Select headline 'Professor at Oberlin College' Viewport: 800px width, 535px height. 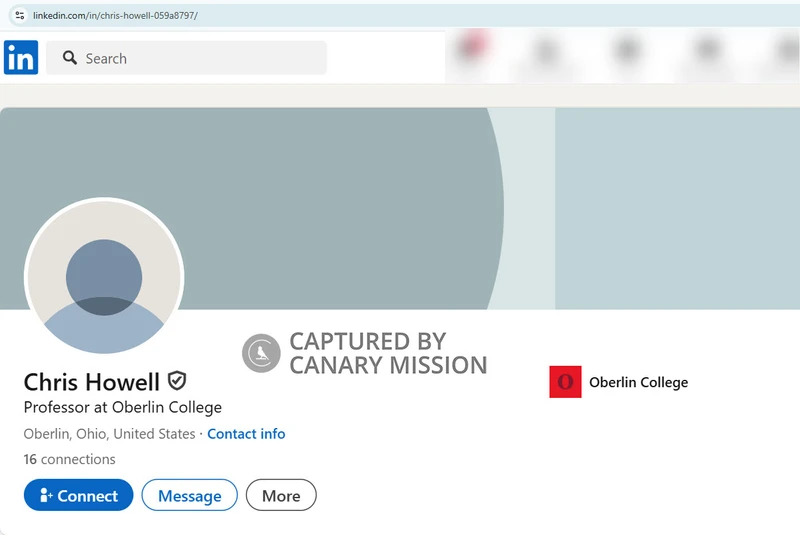click(122, 407)
